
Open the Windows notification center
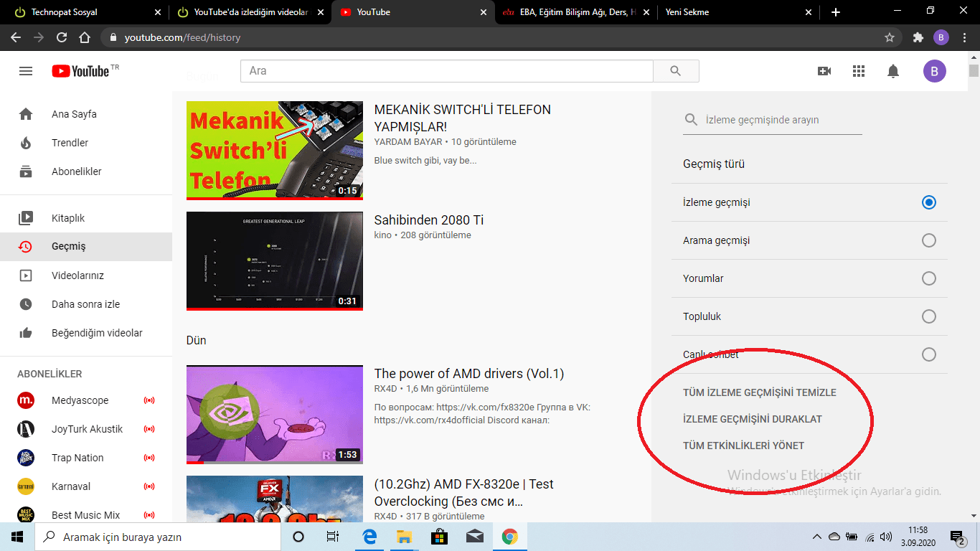958,537
